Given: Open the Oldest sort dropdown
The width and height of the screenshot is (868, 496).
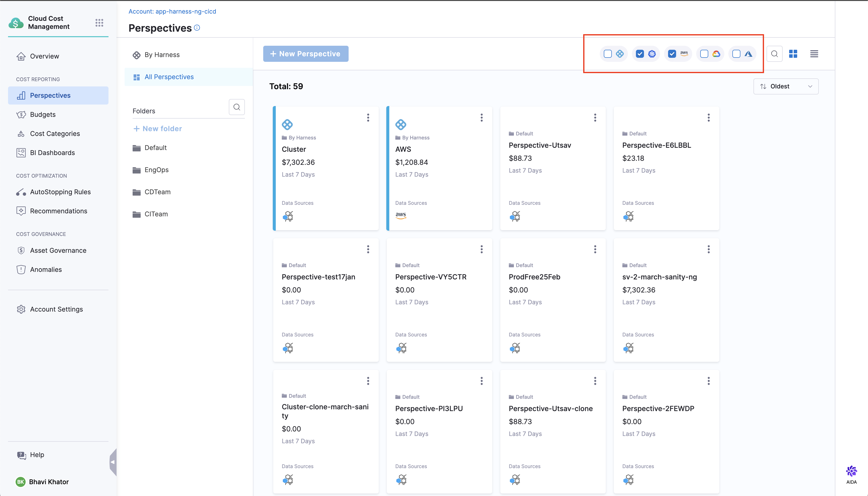Looking at the screenshot, I should click(x=786, y=86).
